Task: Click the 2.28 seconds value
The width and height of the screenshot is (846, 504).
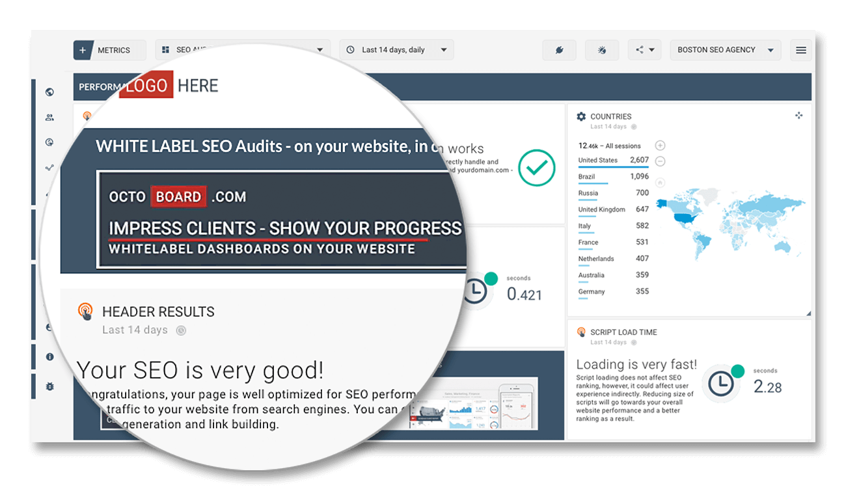Action: 767,387
